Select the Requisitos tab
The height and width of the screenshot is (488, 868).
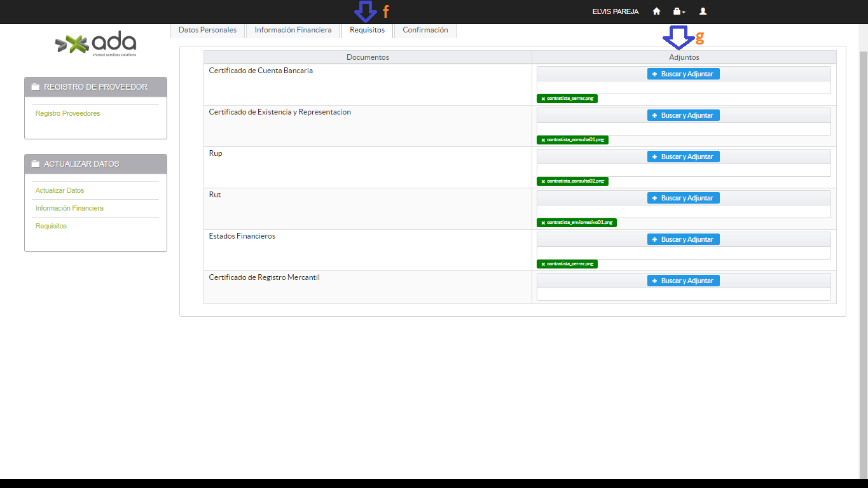tap(367, 30)
